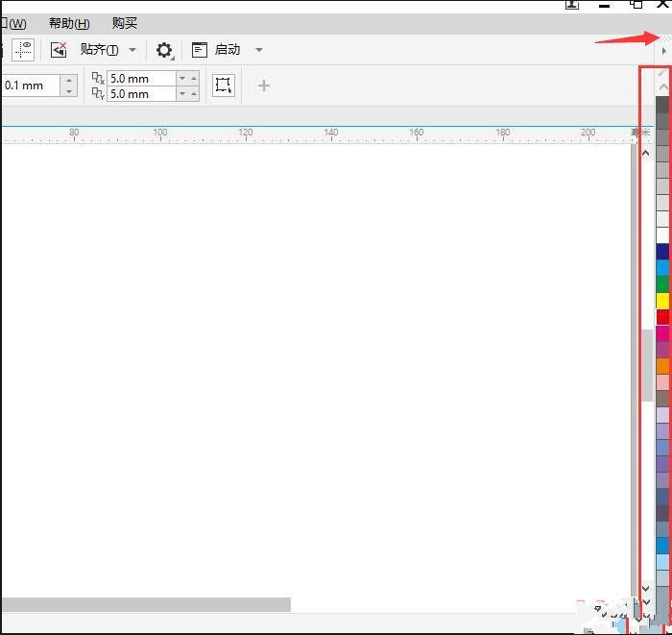Click the vertical scrollbar up arrow
Screen dimensions: 672x635
(x=646, y=153)
